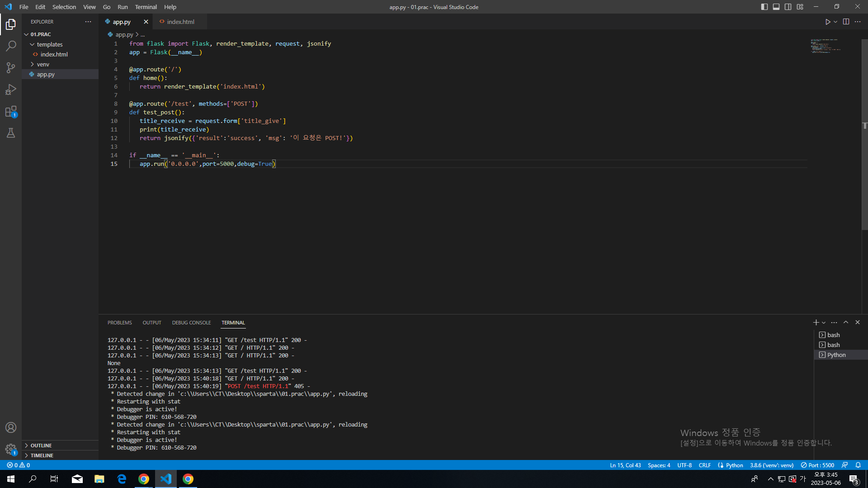Image resolution: width=868 pixels, height=488 pixels.
Task: Open the Mail app from taskbar
Action: pyautogui.click(x=77, y=479)
